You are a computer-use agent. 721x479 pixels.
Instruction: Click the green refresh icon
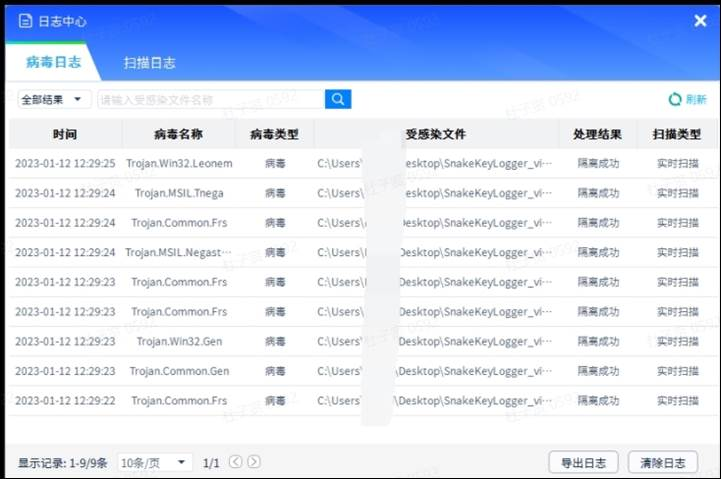coord(675,99)
